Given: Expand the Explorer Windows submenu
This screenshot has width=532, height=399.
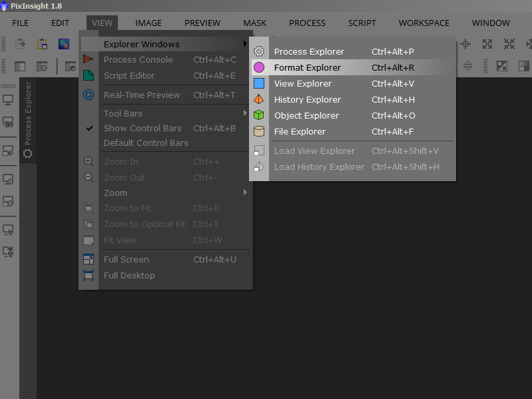Looking at the screenshot, I should 165,44.
